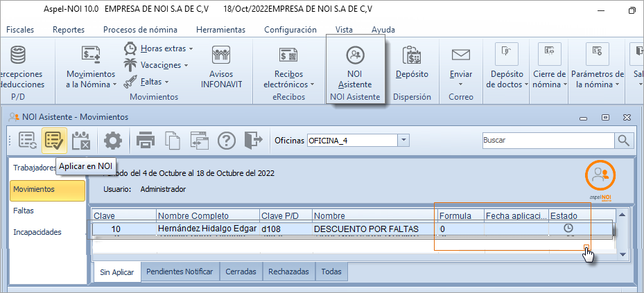
Task: Switch to the Pendientes Notificar tab
Action: [180, 272]
